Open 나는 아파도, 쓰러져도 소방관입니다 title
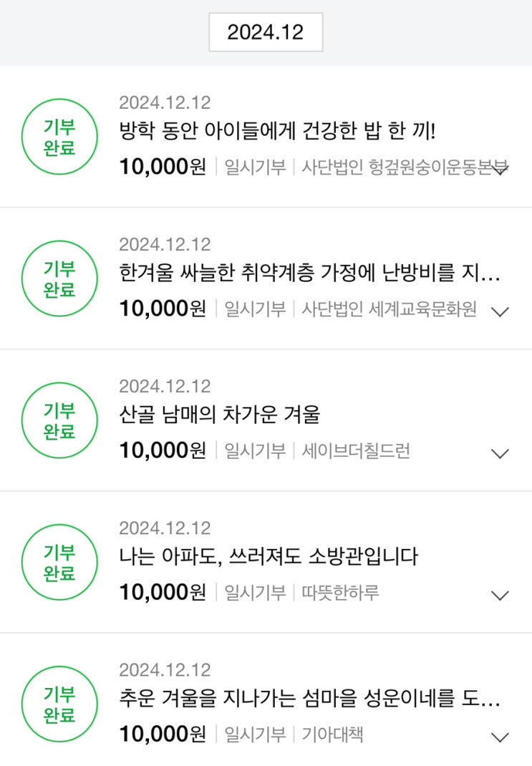The image size is (532, 766). [269, 557]
